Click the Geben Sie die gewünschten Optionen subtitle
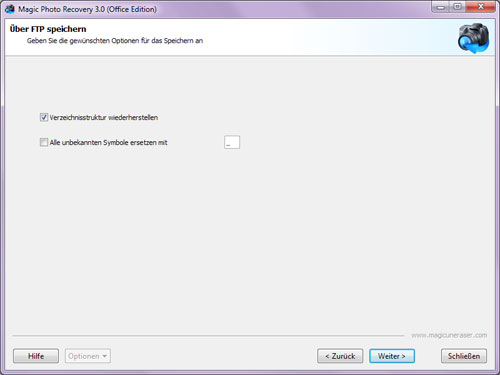The height and width of the screenshot is (375, 500). (115, 41)
